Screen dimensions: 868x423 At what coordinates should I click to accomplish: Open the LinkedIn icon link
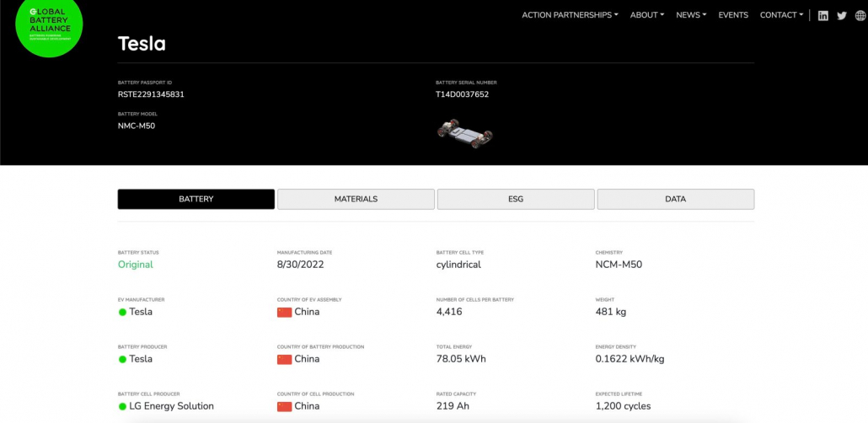point(823,15)
